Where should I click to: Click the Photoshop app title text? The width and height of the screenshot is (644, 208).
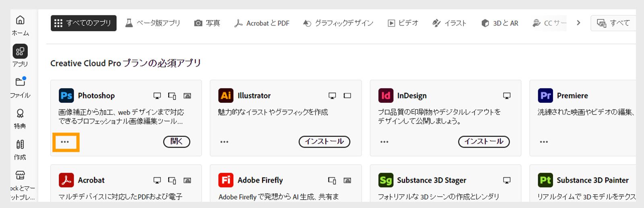pos(96,96)
